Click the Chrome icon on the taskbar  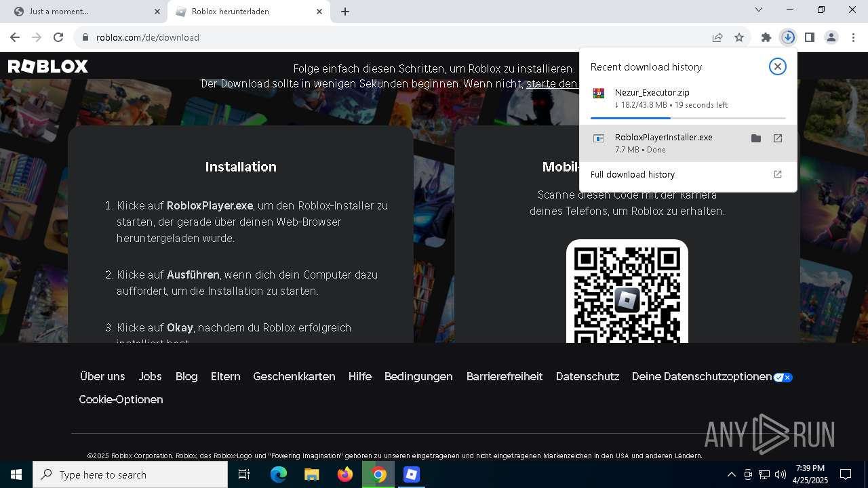point(378,474)
